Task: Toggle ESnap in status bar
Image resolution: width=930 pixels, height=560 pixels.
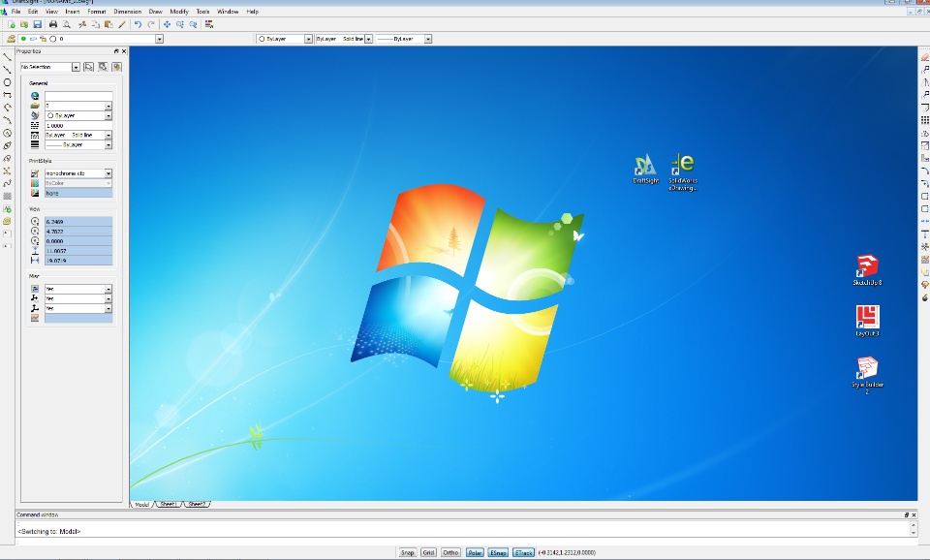Action: [498, 552]
